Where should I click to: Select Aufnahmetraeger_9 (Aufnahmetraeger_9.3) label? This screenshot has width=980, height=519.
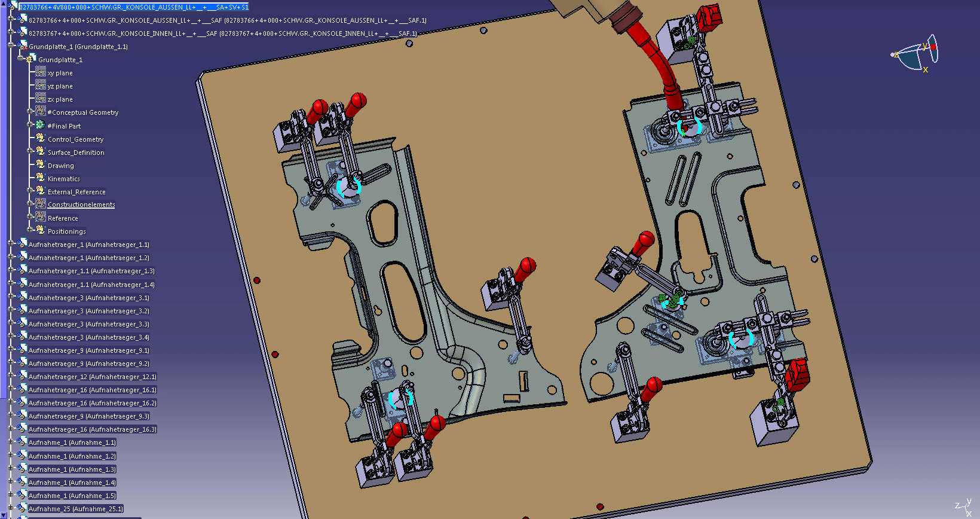(x=89, y=416)
